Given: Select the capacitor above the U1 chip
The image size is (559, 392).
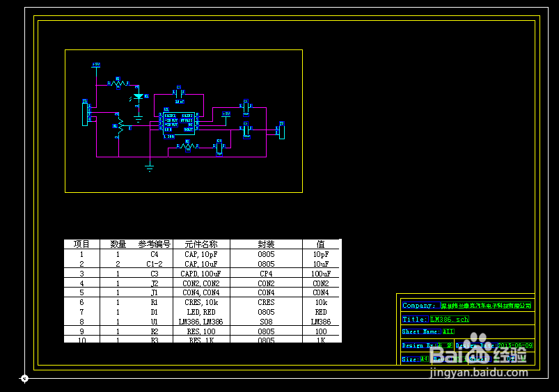Looking at the screenshot, I should (179, 93).
